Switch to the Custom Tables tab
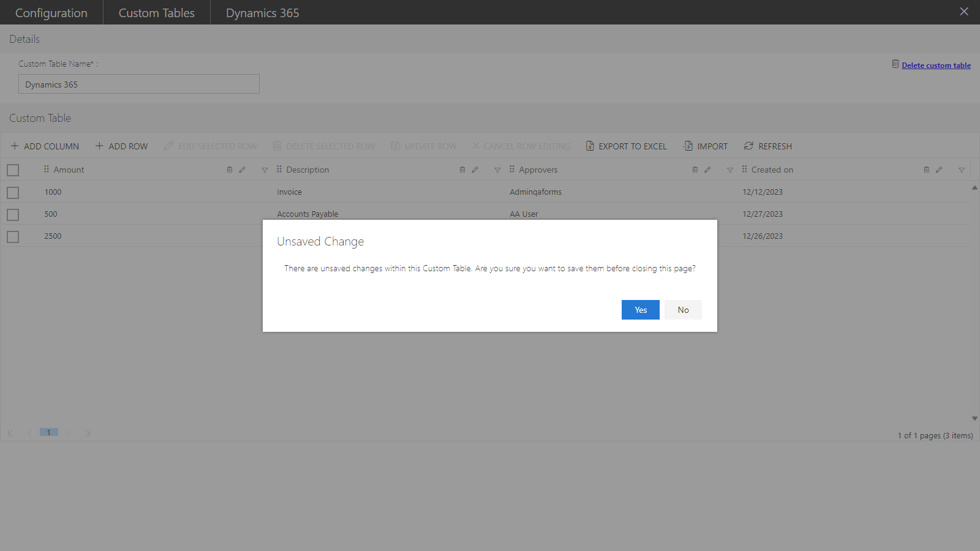Screen dimensions: 980x551 [x=157, y=13]
